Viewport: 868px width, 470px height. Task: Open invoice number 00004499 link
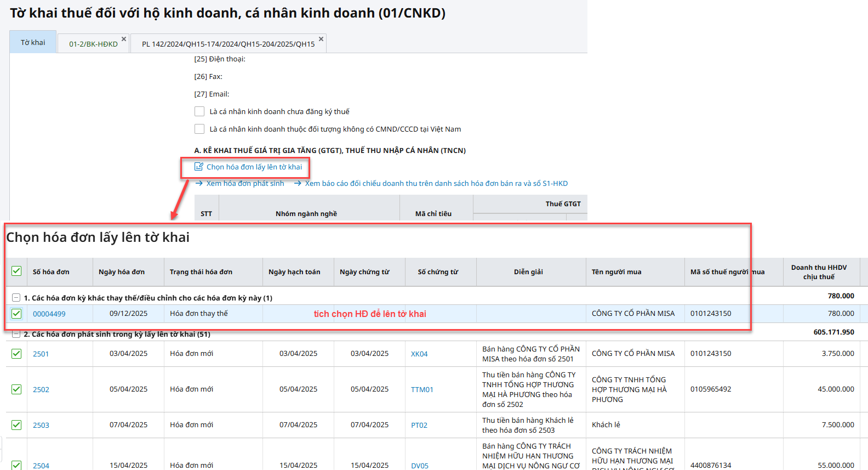(49, 314)
